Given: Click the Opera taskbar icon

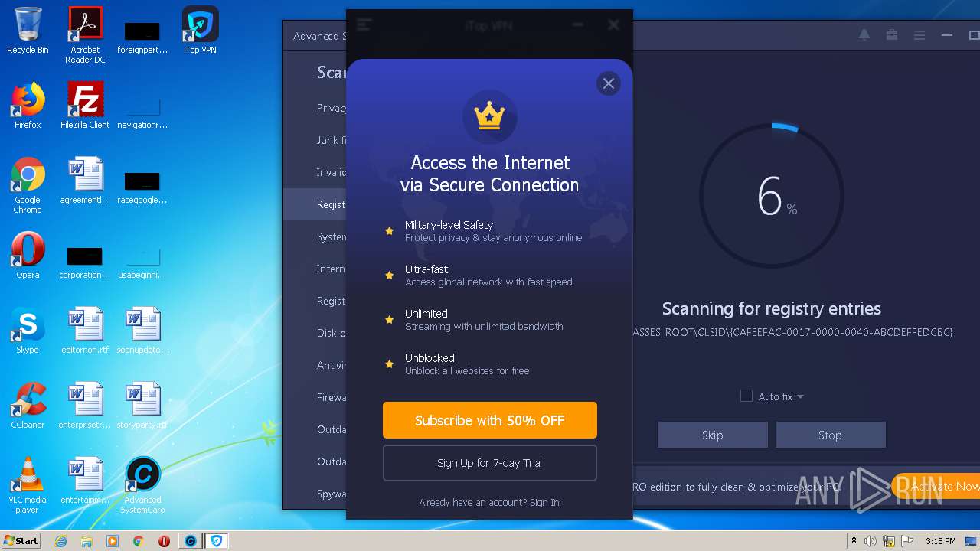Looking at the screenshot, I should 165,541.
